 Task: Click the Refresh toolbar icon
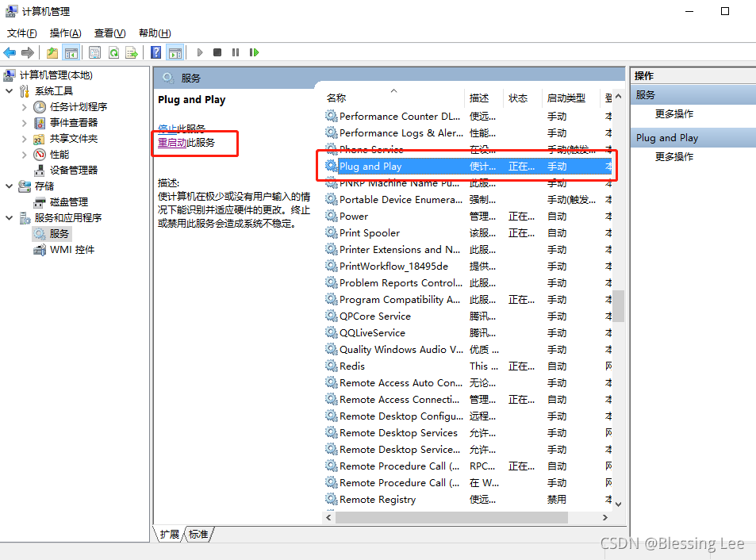[x=113, y=52]
